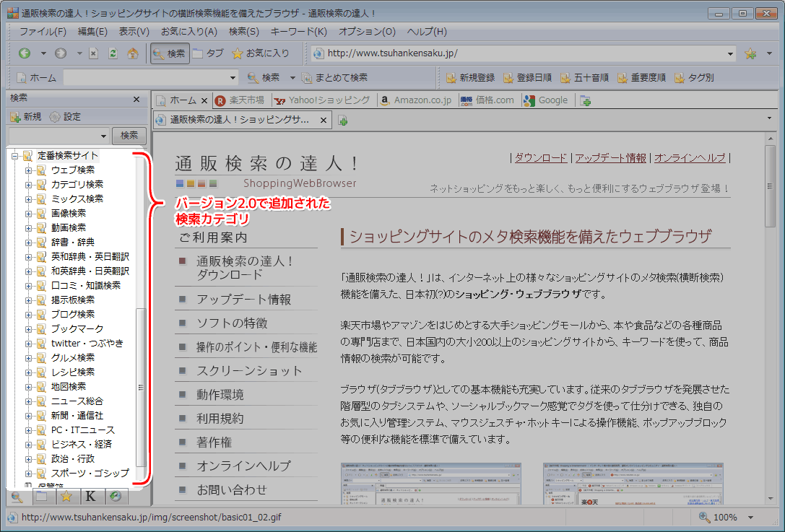Image resolution: width=785 pixels, height=532 pixels.
Task: Expand the グルメ検索 tree node
Action: pyautogui.click(x=29, y=358)
